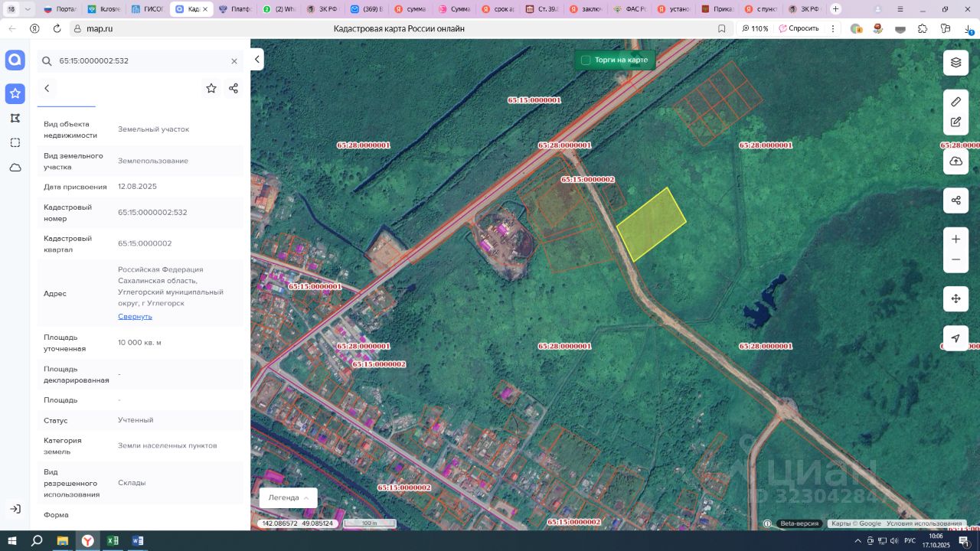Open the map layers panel
This screenshot has width=980, height=551.
point(955,63)
